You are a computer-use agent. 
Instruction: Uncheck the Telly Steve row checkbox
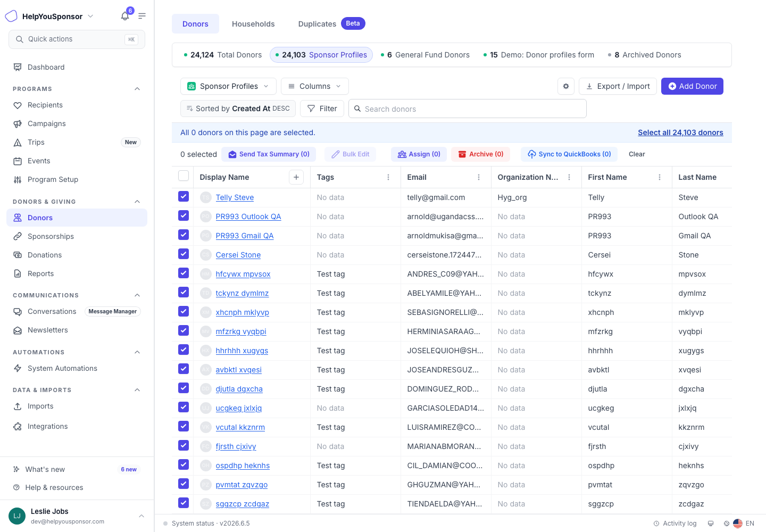(x=184, y=197)
